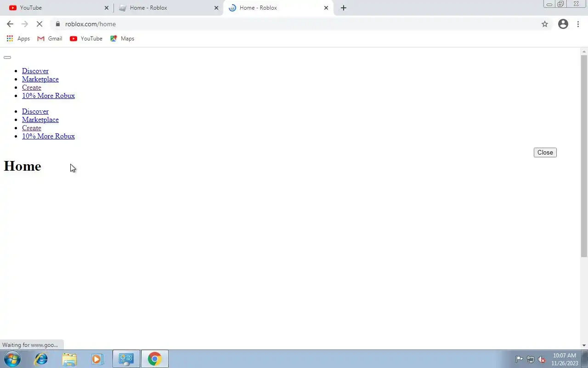This screenshot has height=368, width=588.
Task: Select the loading Home - Roblox tab
Action: point(278,8)
